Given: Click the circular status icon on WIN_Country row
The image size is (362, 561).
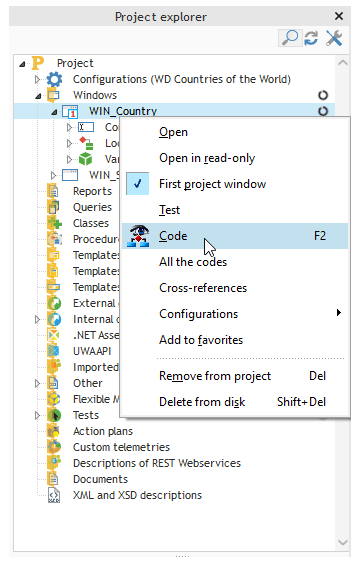Looking at the screenshot, I should 323,111.
